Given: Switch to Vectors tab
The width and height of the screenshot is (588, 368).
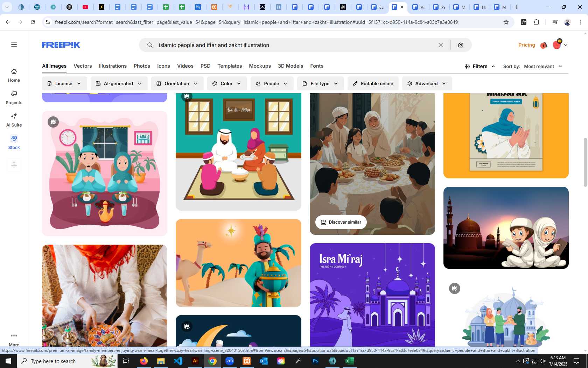Looking at the screenshot, I should coord(83,66).
